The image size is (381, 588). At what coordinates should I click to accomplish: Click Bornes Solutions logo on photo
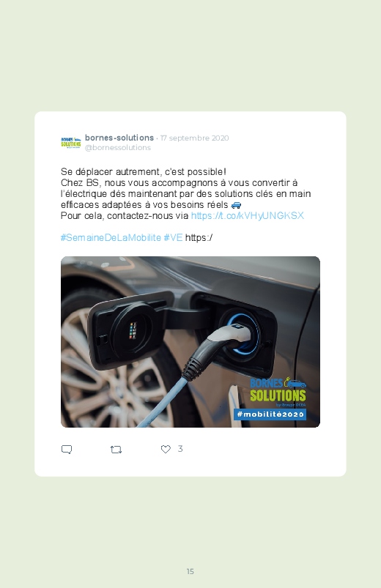[x=278, y=392]
